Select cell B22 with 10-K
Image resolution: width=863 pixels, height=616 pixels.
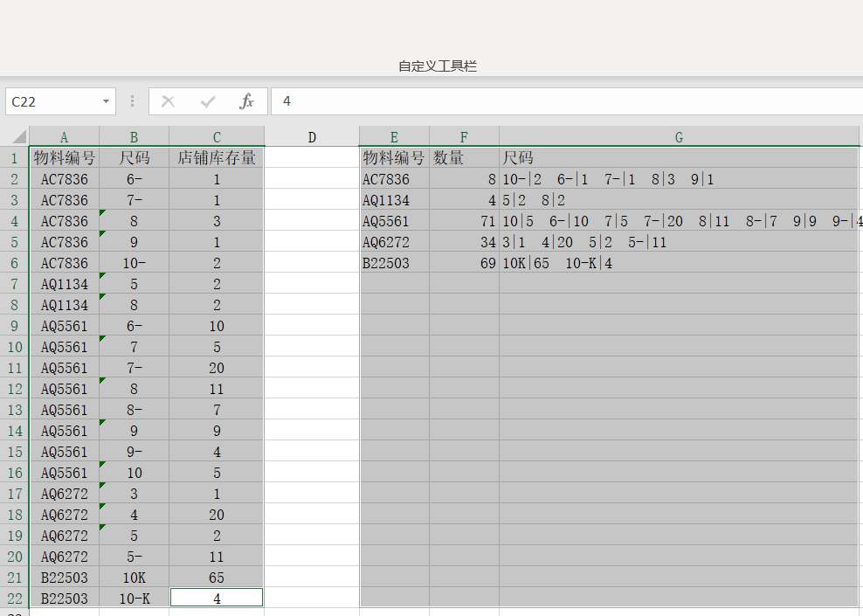[x=134, y=599]
